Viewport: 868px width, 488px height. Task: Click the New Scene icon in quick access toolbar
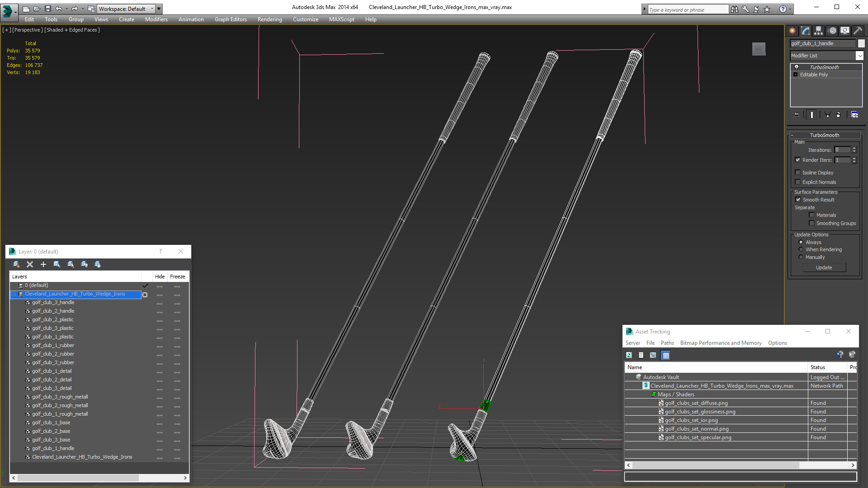(x=26, y=9)
